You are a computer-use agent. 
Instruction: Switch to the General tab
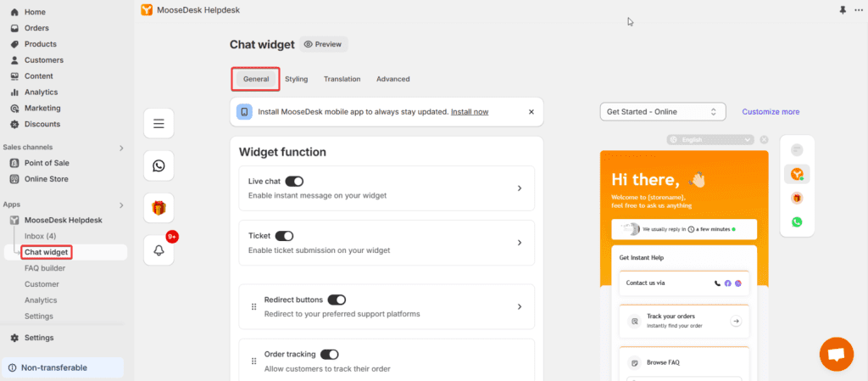point(256,79)
